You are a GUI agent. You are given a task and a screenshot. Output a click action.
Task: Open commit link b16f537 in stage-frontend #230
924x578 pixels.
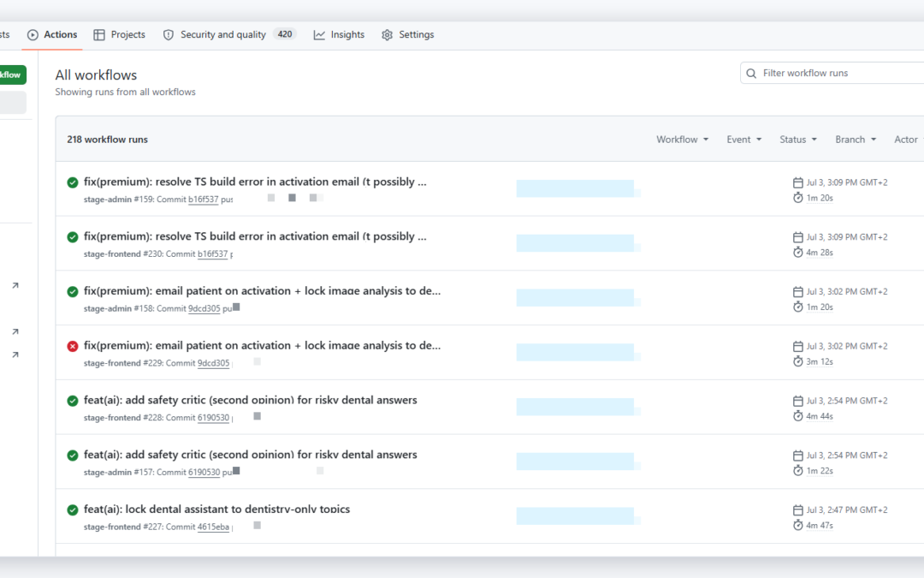coord(213,254)
